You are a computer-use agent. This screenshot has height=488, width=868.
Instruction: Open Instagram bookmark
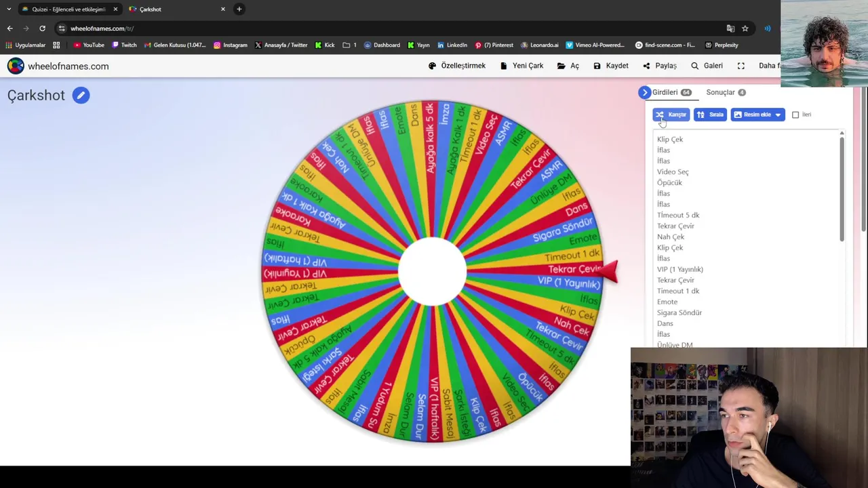pyautogui.click(x=231, y=45)
